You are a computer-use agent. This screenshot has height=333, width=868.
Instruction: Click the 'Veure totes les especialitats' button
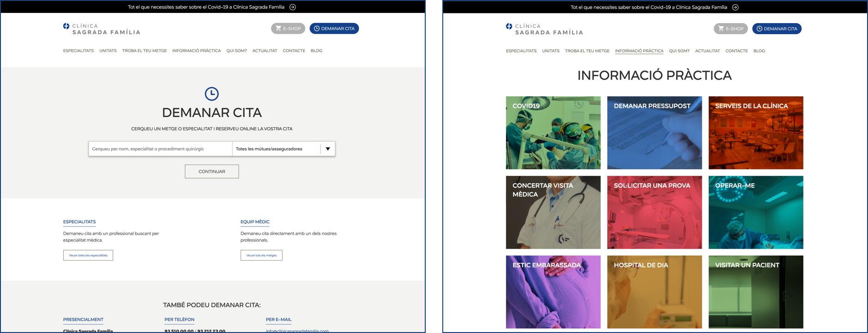(88, 255)
